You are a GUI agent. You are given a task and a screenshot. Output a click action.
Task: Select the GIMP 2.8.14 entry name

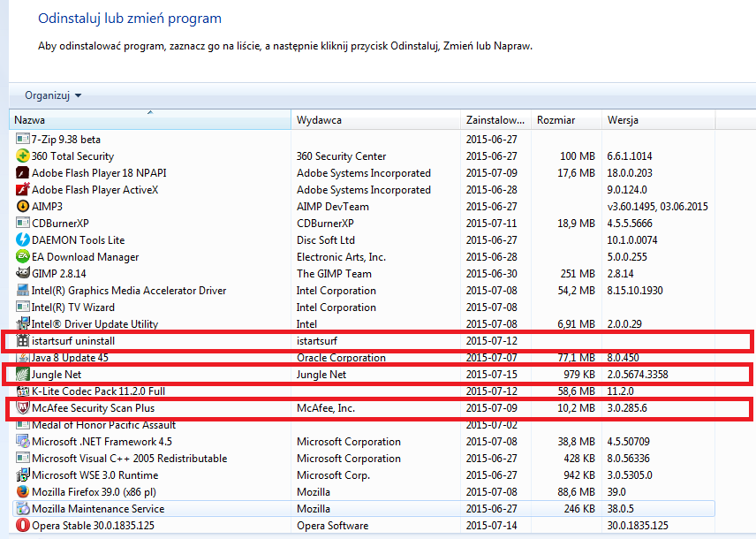click(59, 274)
